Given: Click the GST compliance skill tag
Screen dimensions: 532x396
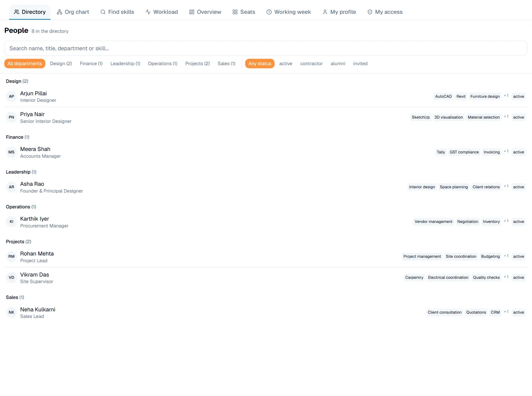Looking at the screenshot, I should point(464,152).
